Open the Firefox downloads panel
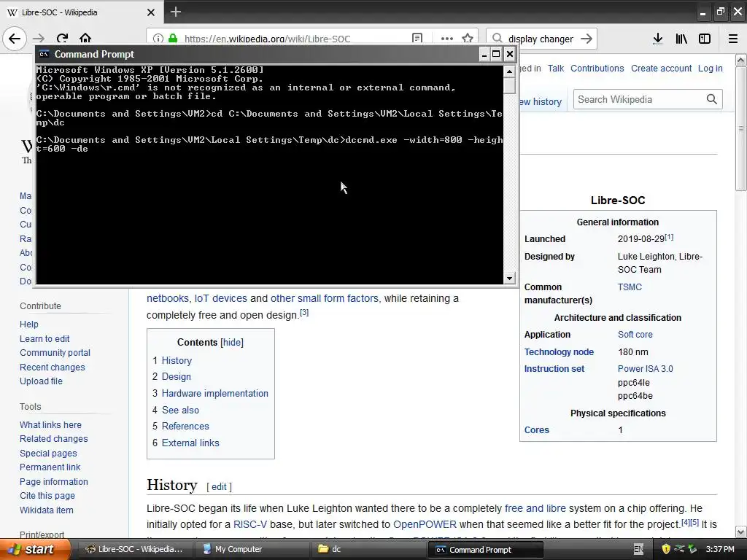Image resolution: width=747 pixels, height=560 pixels. [658, 39]
